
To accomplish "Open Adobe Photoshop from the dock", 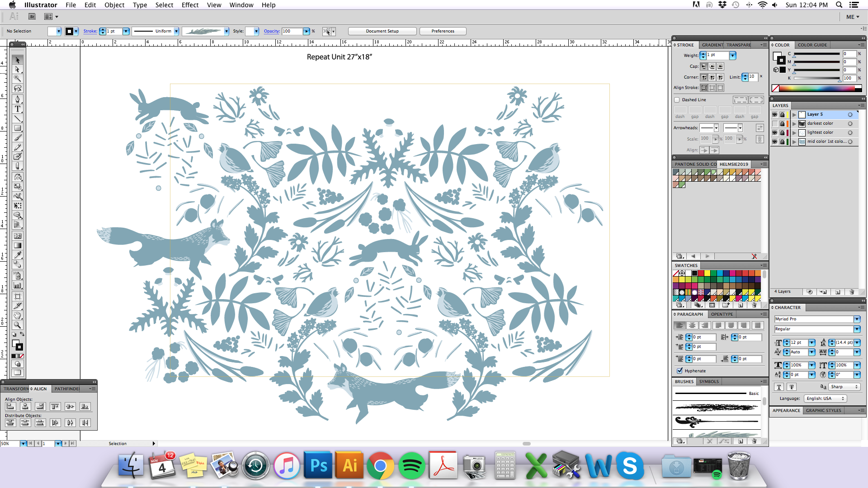I will coord(319,466).
